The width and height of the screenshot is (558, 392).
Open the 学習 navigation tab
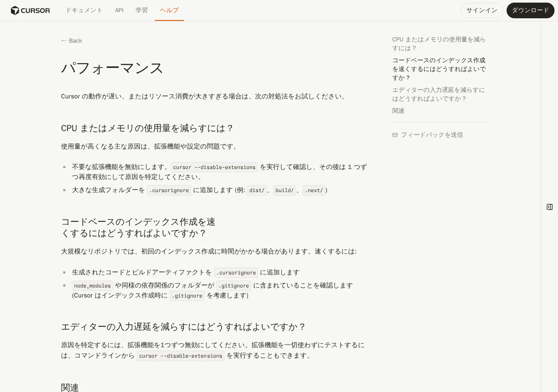(142, 10)
